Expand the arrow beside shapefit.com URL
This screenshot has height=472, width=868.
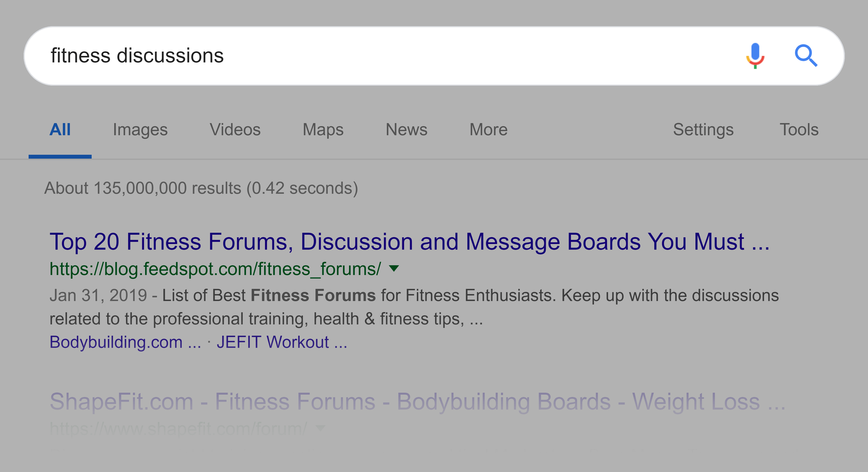click(320, 428)
